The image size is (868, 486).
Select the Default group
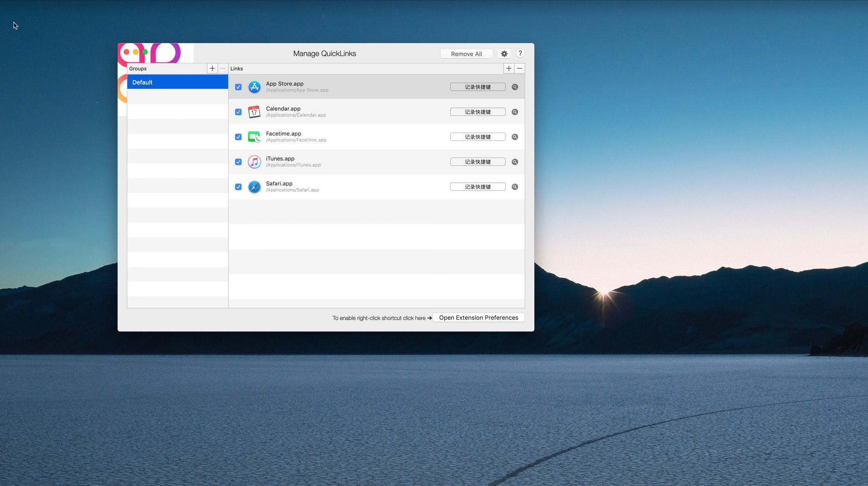click(178, 82)
